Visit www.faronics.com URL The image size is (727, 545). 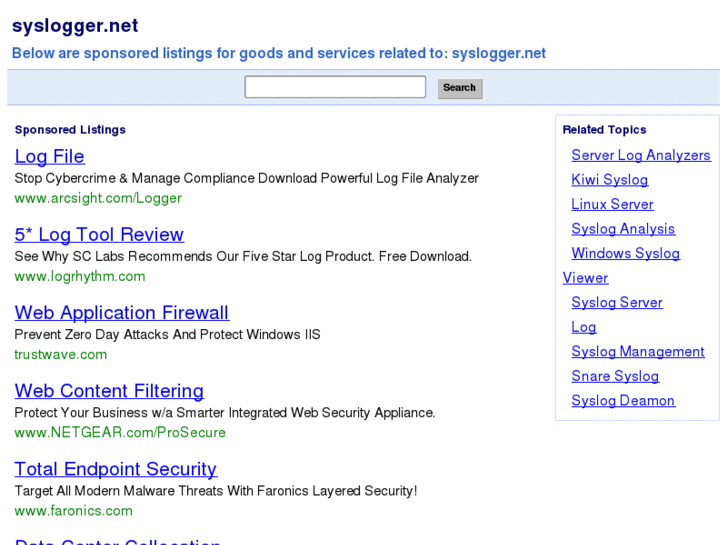(x=73, y=511)
